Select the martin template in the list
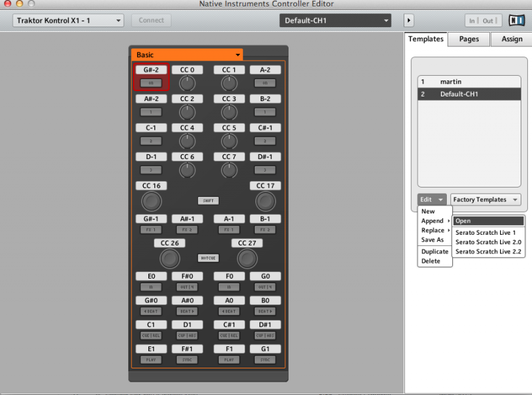 tap(469, 82)
